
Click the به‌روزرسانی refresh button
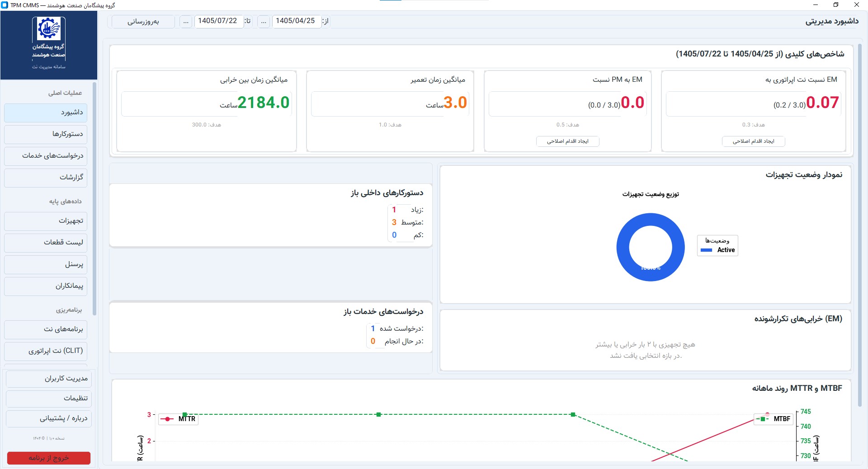point(143,22)
